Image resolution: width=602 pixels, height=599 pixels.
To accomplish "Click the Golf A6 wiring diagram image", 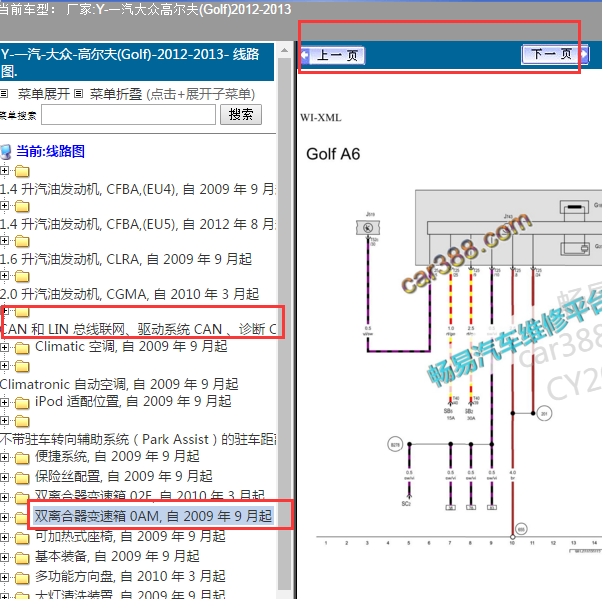I will [x=459, y=369].
